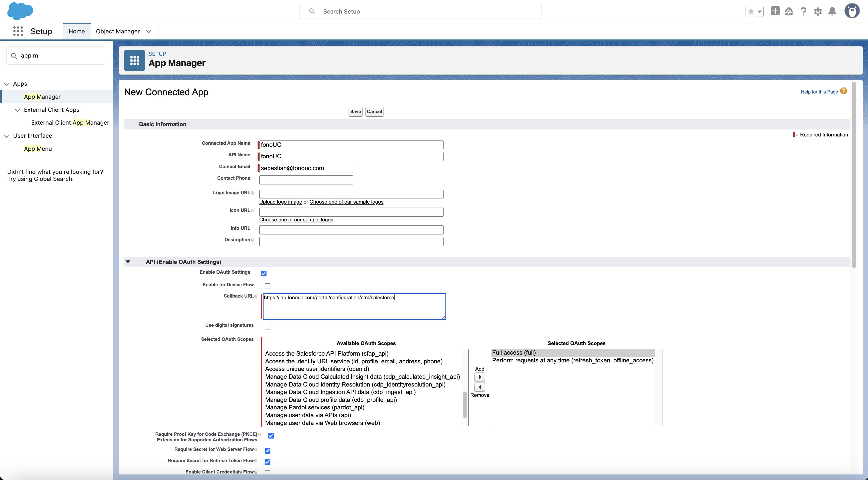The height and width of the screenshot is (480, 868).
Task: Click the Info URL field
Action: pos(351,230)
